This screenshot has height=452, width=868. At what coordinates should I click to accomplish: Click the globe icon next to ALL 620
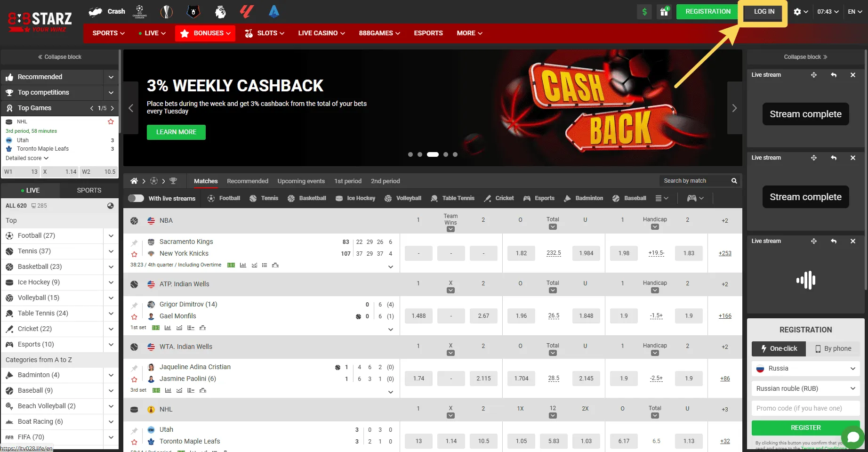click(x=111, y=206)
